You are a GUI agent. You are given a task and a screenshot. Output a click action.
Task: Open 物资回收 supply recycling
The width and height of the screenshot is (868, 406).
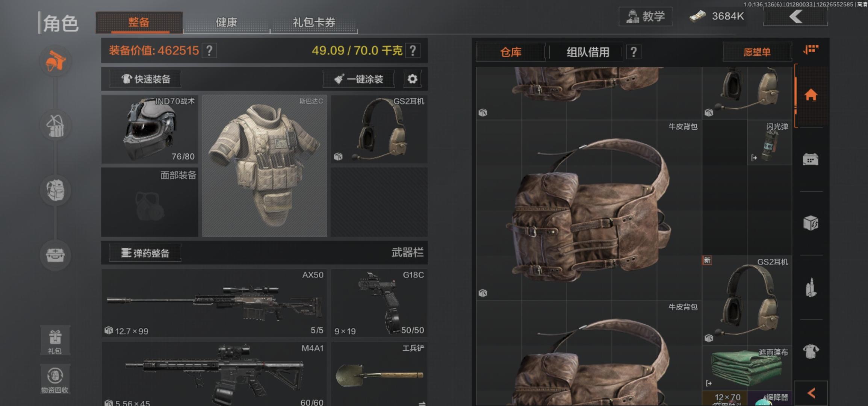click(x=55, y=379)
